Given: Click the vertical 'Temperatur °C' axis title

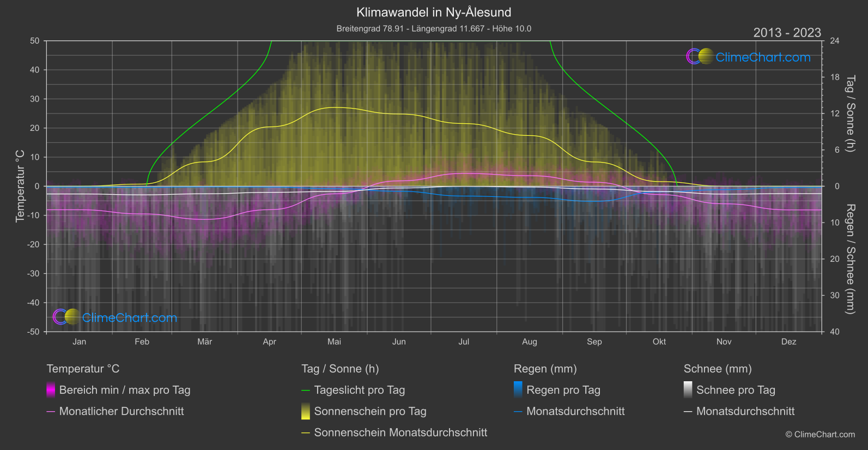Looking at the screenshot, I should pos(20,186).
